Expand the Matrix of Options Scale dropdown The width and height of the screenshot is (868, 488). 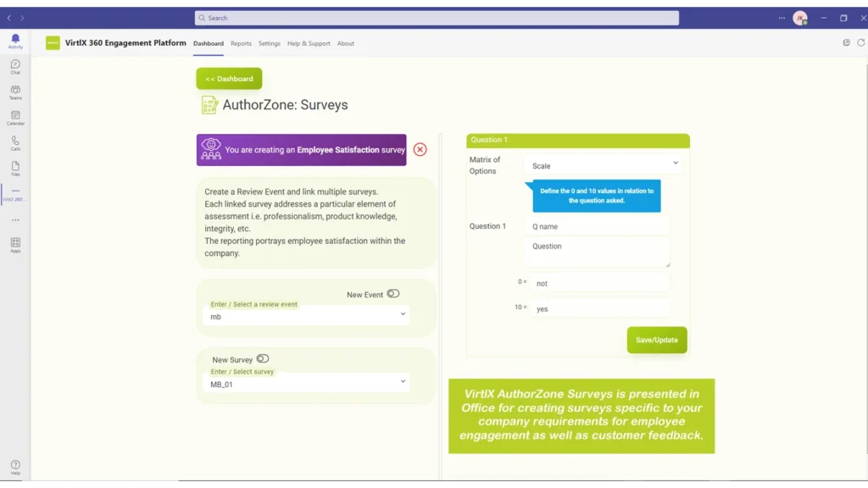[604, 165]
